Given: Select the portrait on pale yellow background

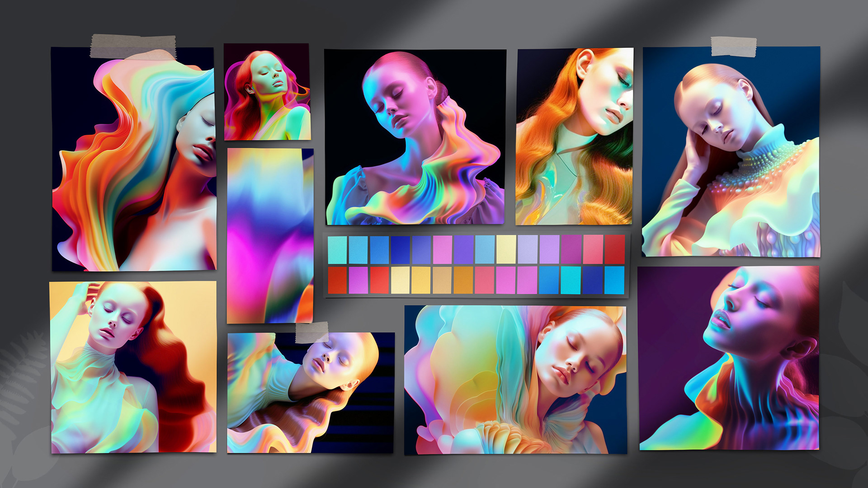Looking at the screenshot, I should click(133, 367).
